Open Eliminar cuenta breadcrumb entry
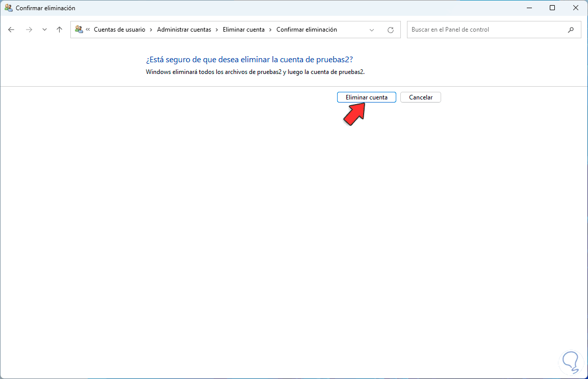Viewport: 588px width, 379px height. coord(243,30)
